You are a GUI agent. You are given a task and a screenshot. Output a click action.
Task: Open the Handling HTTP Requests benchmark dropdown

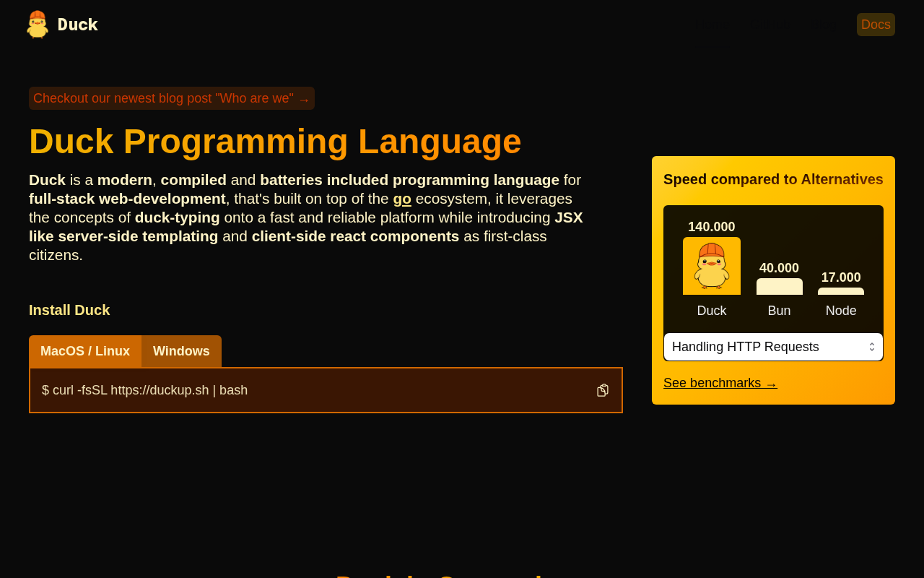[773, 347]
